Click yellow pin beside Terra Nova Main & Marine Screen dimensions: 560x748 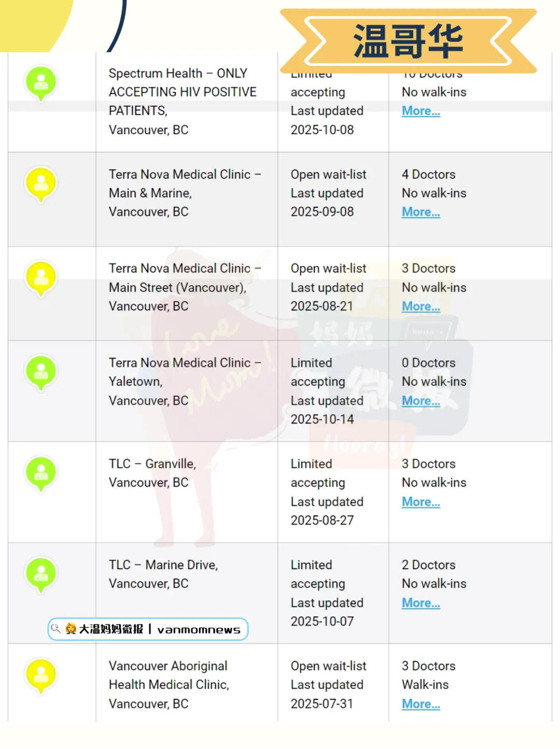point(41,184)
